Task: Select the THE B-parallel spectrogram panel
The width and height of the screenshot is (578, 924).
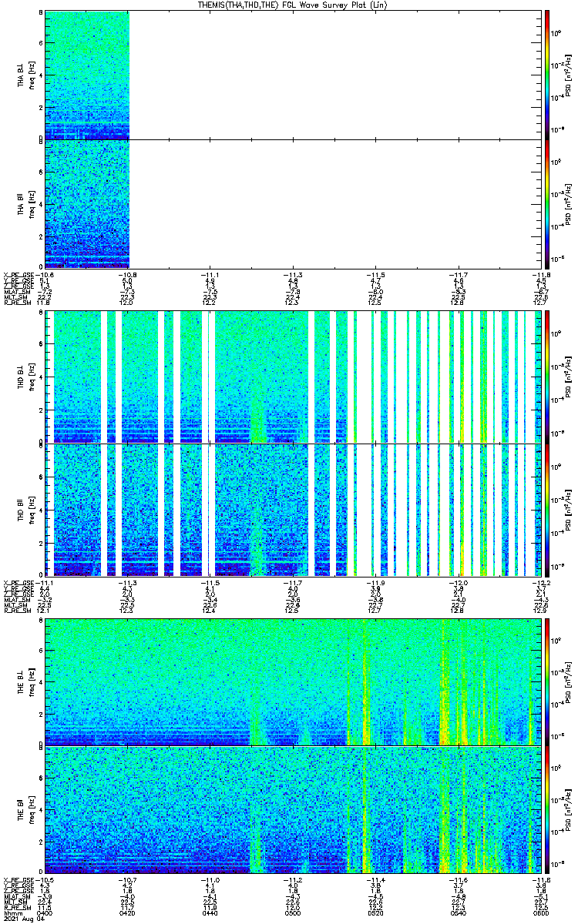Action: (x=292, y=810)
